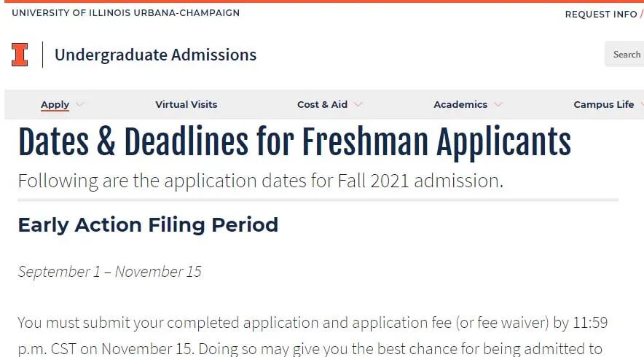This screenshot has height=357, width=644.
Task: Expand the Campus Life chevron
Action: point(640,104)
